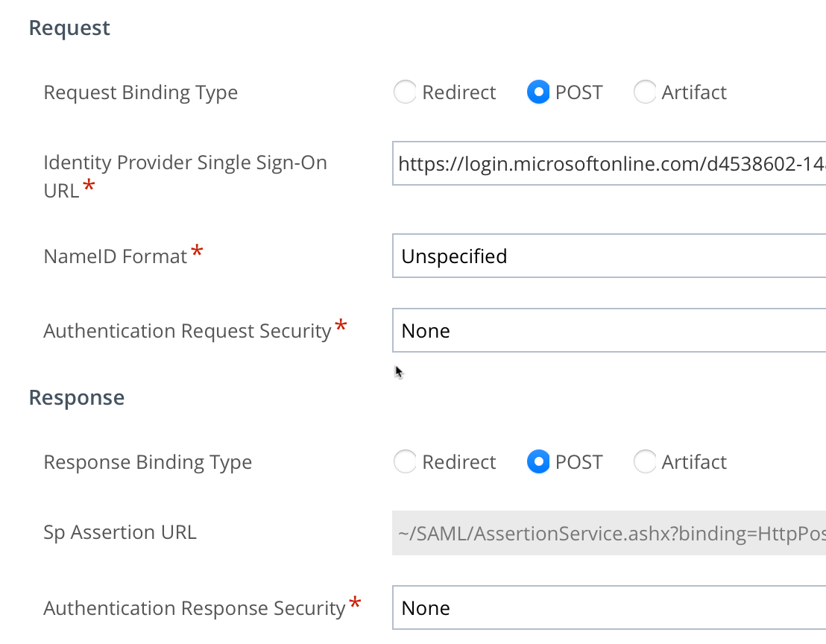Choose POST under Request Binding Type
The width and height of the screenshot is (826, 644).
point(538,92)
